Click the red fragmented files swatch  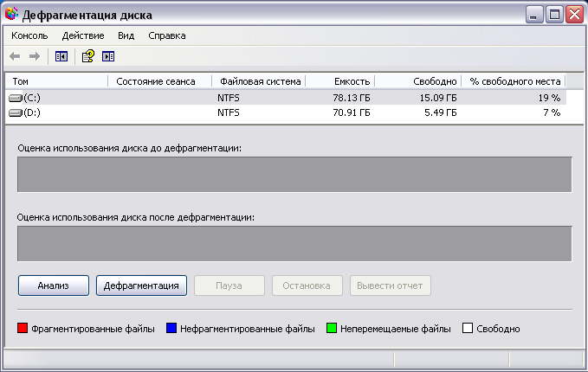point(23,329)
